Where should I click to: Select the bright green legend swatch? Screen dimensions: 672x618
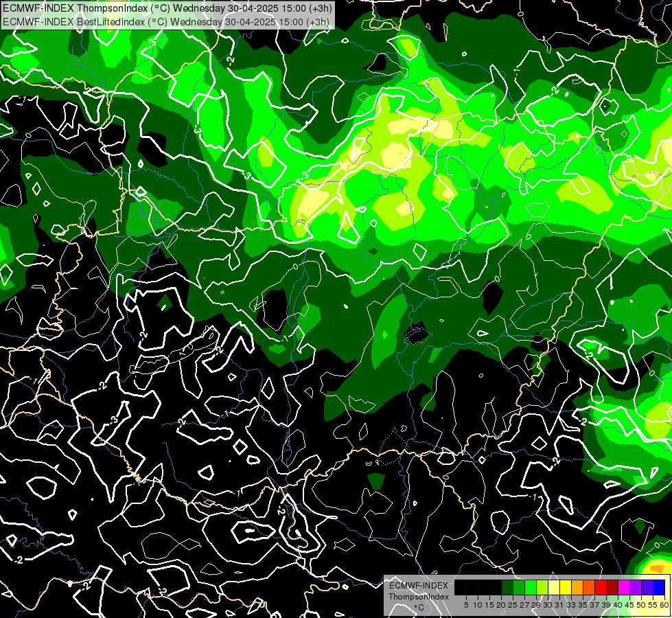531,587
